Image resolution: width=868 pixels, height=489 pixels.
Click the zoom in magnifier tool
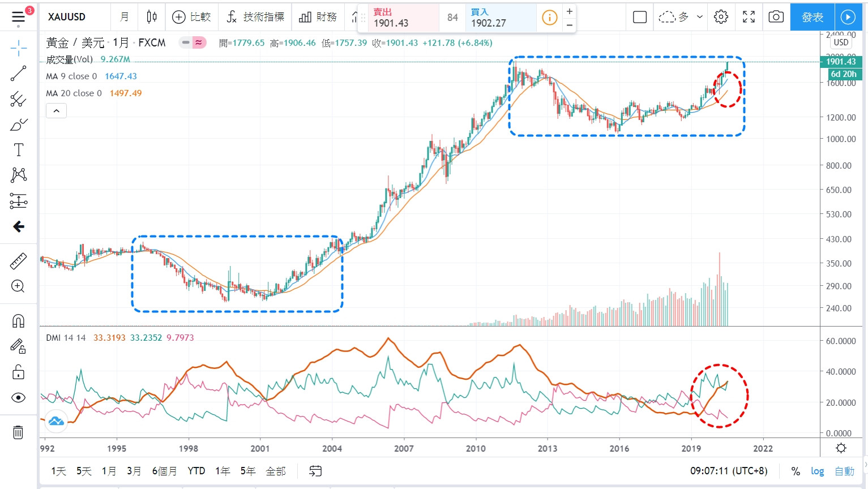(x=18, y=286)
